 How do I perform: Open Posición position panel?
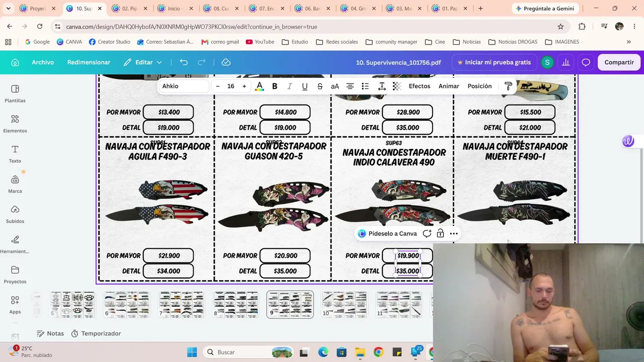(x=479, y=86)
